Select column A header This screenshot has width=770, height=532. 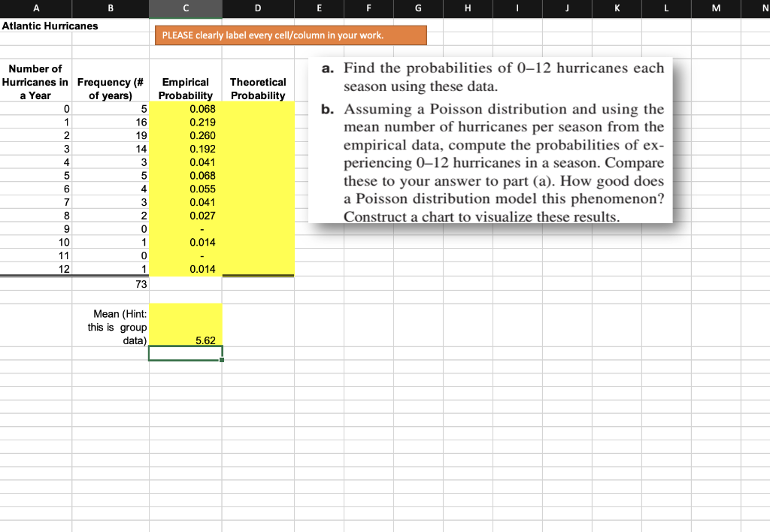(36, 8)
